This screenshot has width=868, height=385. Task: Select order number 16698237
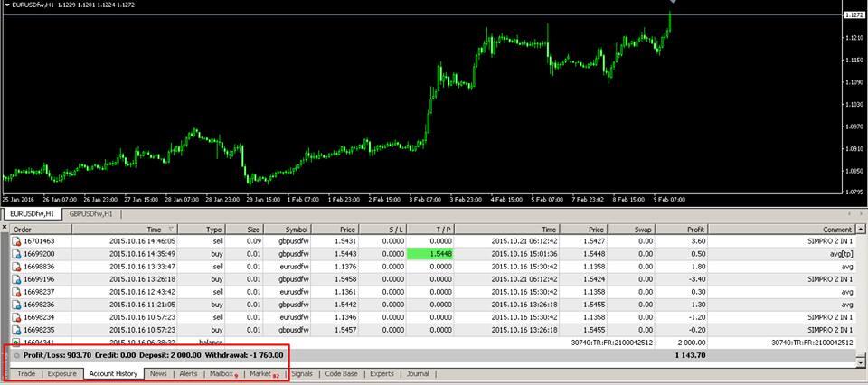click(x=39, y=293)
